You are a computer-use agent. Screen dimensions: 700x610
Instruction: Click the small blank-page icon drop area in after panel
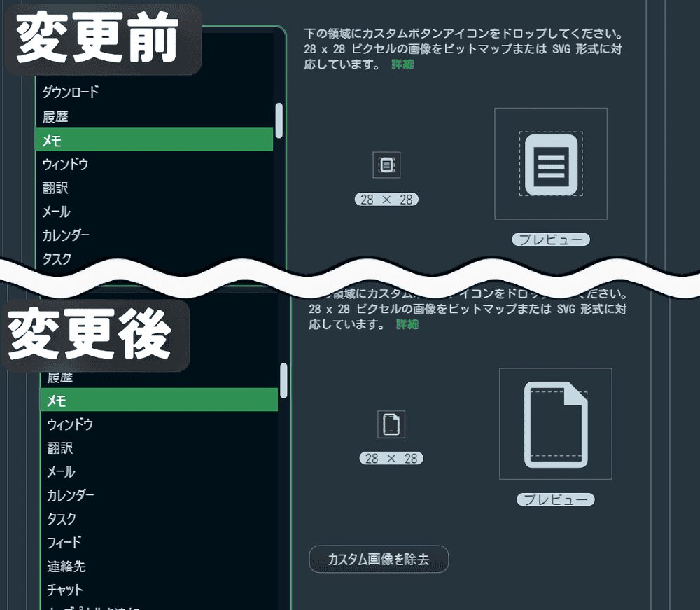(391, 424)
